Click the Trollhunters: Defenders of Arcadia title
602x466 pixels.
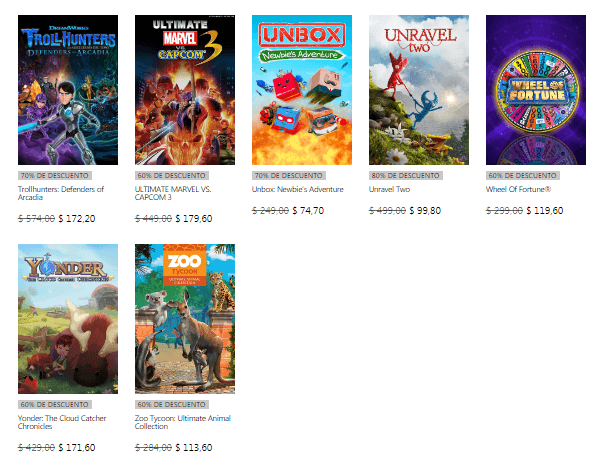61,193
